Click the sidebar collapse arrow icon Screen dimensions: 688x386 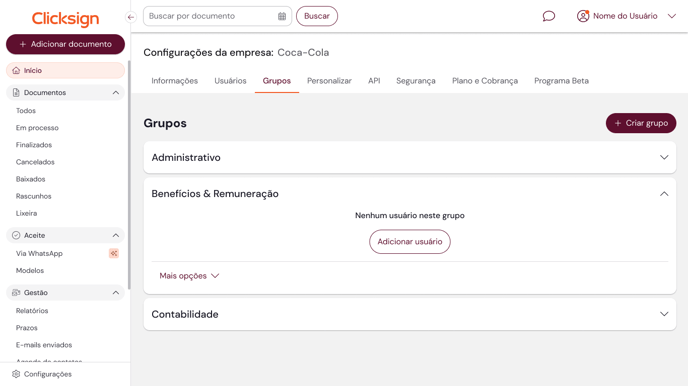pyautogui.click(x=131, y=17)
